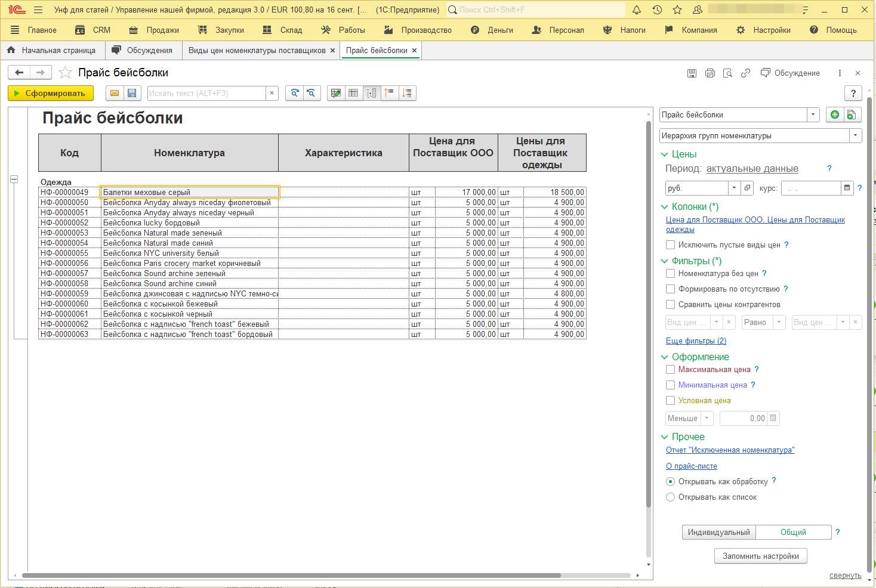Screen dimensions: 876x588
Task: Open the Иерархия групп номенклатуры dropdown
Action: pos(856,136)
